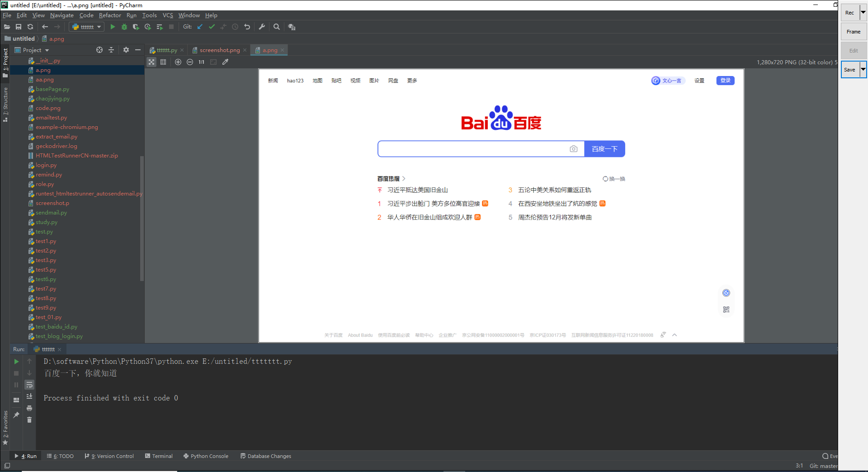Toggle chessboard transparency background
Screen dimensions: 868x472
point(151,62)
